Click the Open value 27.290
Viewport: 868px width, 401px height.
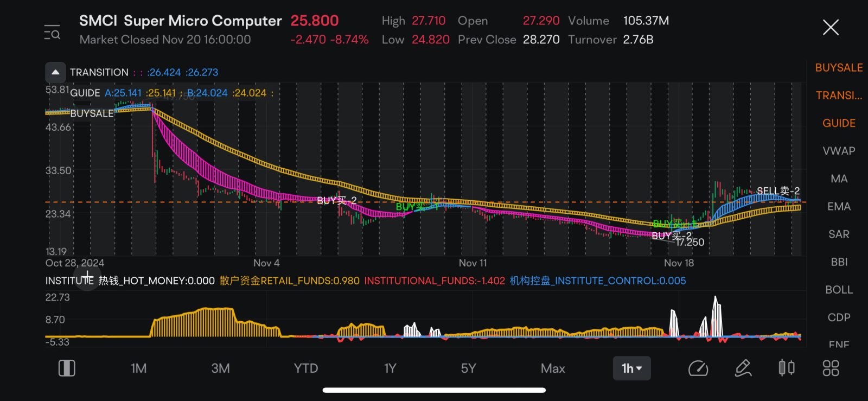541,21
